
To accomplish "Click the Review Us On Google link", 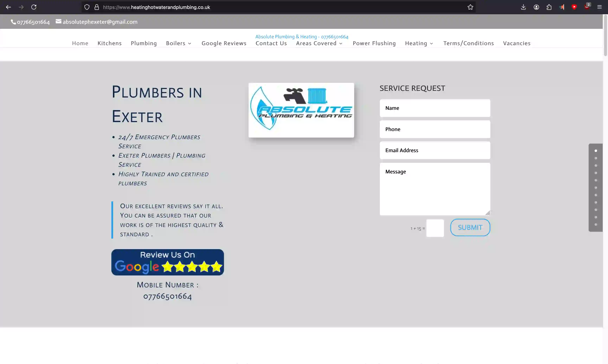I will click(x=167, y=262).
